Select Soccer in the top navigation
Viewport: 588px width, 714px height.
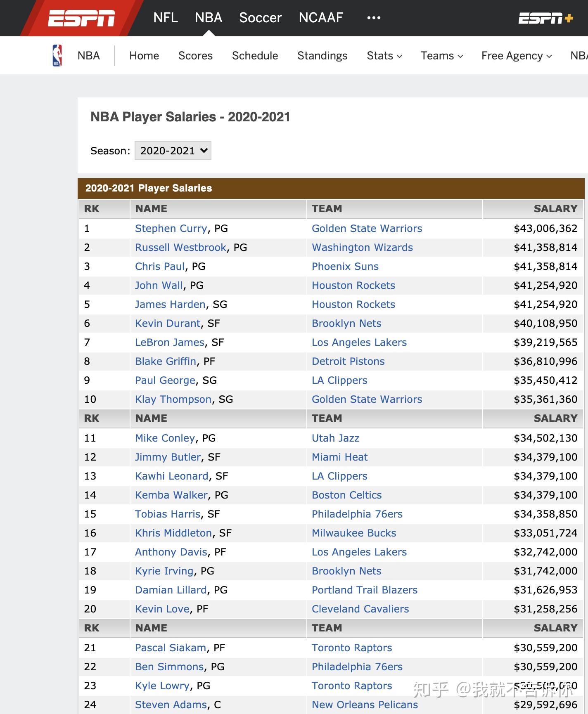pos(260,18)
